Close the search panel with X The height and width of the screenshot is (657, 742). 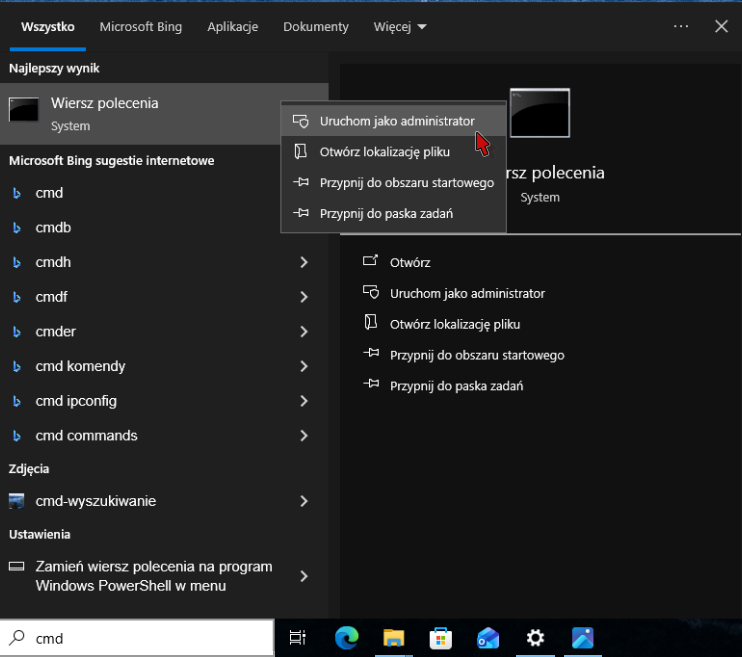click(x=721, y=26)
